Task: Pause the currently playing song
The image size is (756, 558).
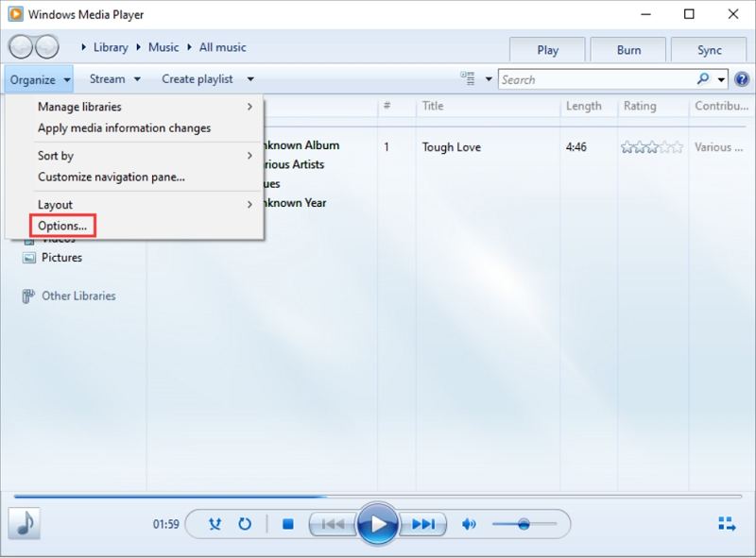Action: coord(378,525)
